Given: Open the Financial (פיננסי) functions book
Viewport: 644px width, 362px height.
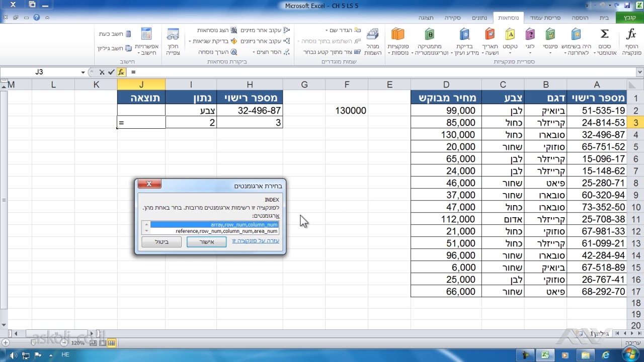Looking at the screenshot, I should [x=551, y=41].
